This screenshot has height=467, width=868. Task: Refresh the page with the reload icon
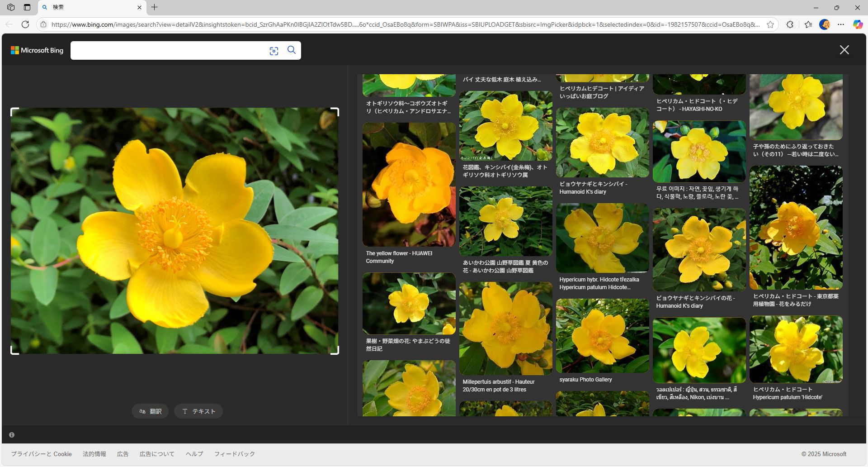pyautogui.click(x=25, y=24)
